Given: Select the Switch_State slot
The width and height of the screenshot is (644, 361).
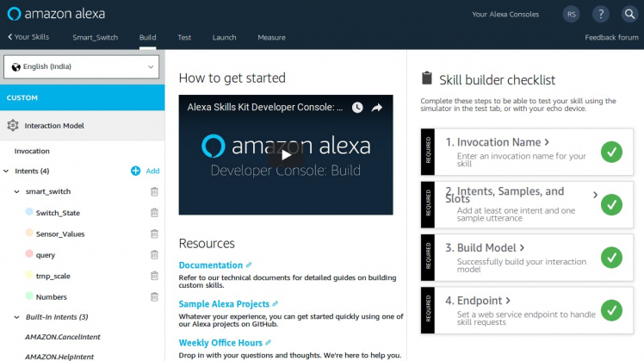Looking at the screenshot, I should pos(58,213).
